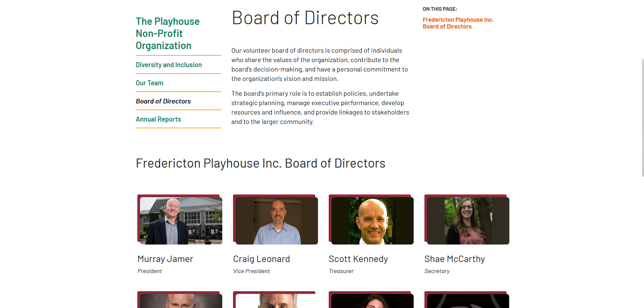
Task: Open Diversity and Inclusion sidebar link
Action: click(169, 65)
